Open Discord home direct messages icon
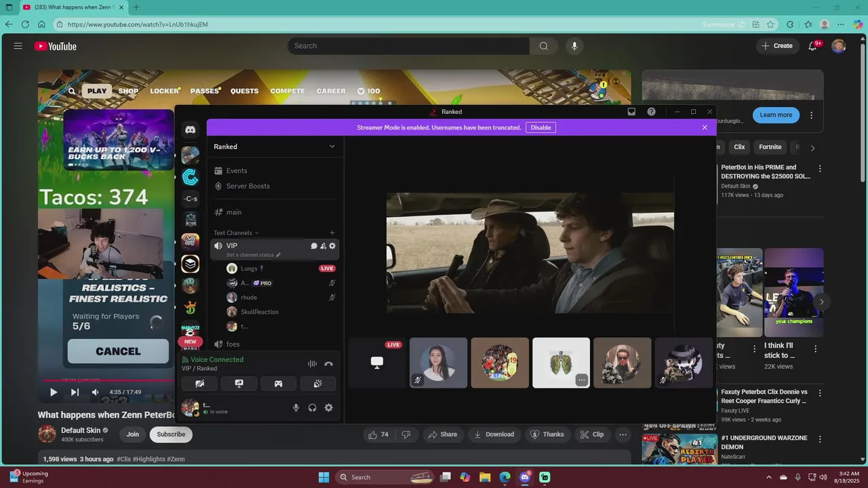This screenshot has width=868, height=488. point(191,129)
